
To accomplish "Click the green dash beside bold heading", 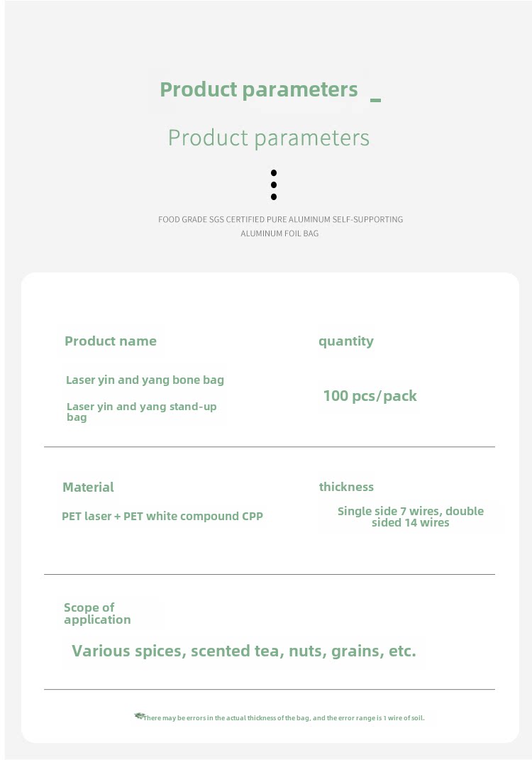I will pyautogui.click(x=375, y=100).
